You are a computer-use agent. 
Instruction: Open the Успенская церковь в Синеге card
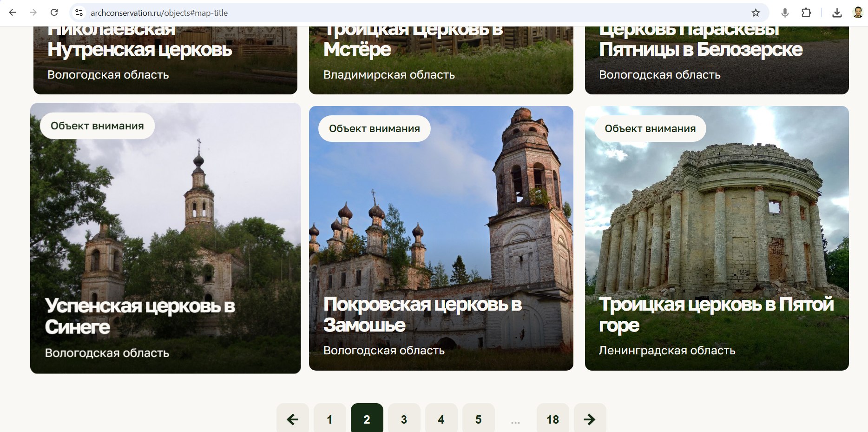165,238
